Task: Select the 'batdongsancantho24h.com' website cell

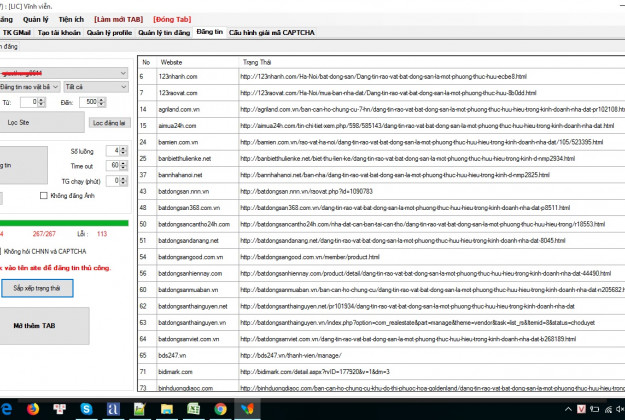Action: point(198,224)
